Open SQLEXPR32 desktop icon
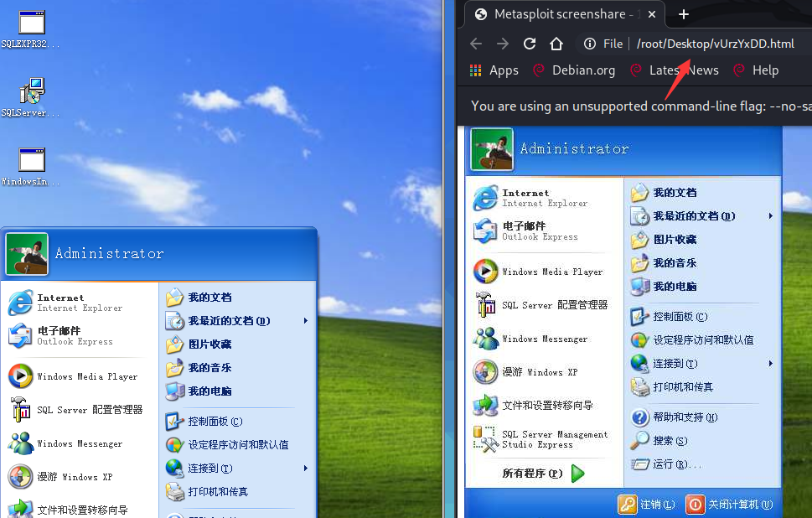 (x=31, y=29)
